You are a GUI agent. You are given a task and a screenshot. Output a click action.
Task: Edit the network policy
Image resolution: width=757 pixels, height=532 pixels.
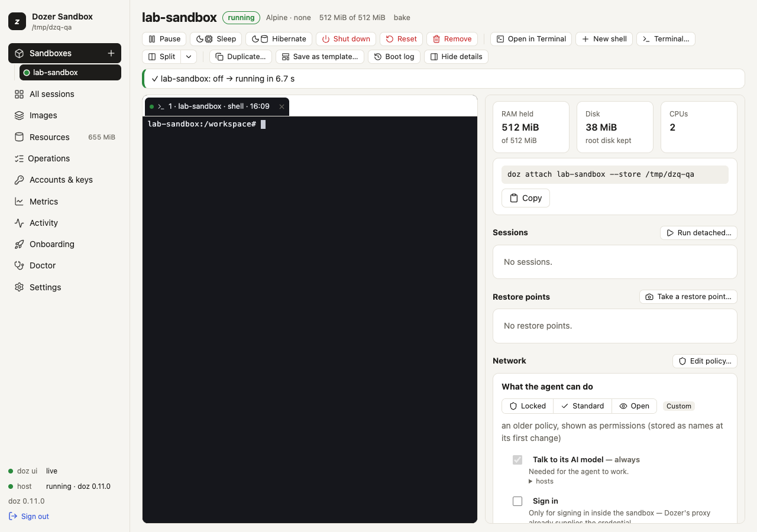coord(705,361)
